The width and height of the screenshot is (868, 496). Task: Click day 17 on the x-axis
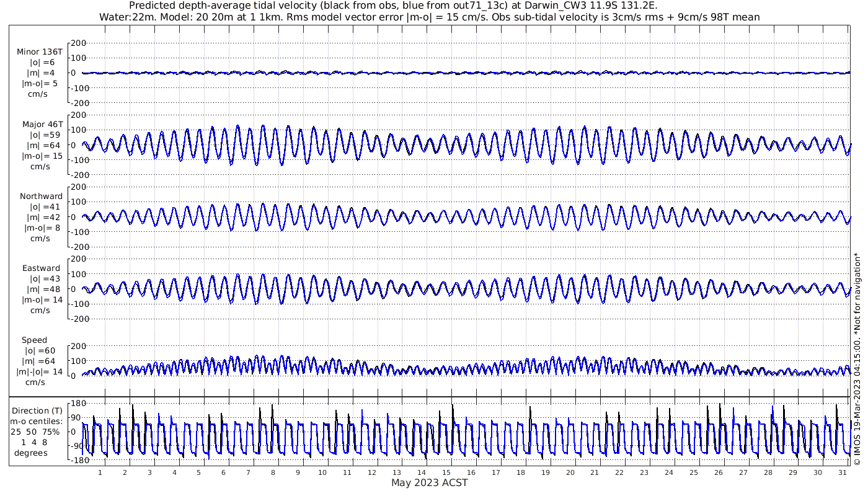(495, 472)
